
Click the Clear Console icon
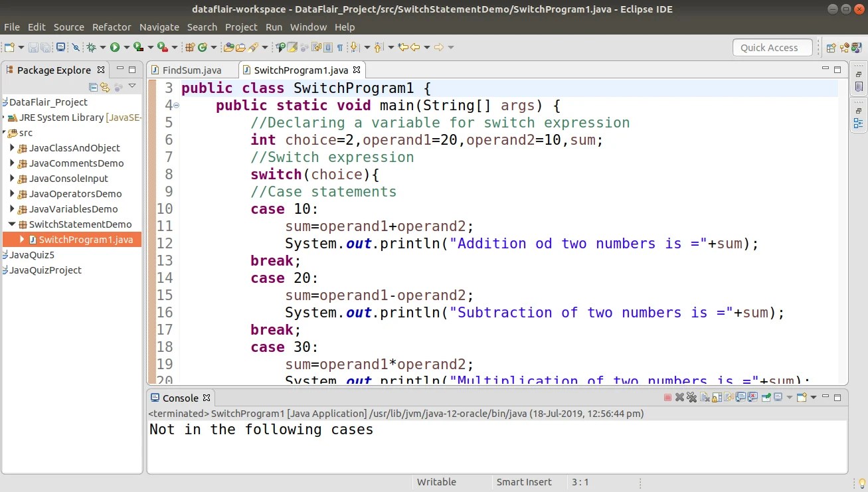point(705,398)
